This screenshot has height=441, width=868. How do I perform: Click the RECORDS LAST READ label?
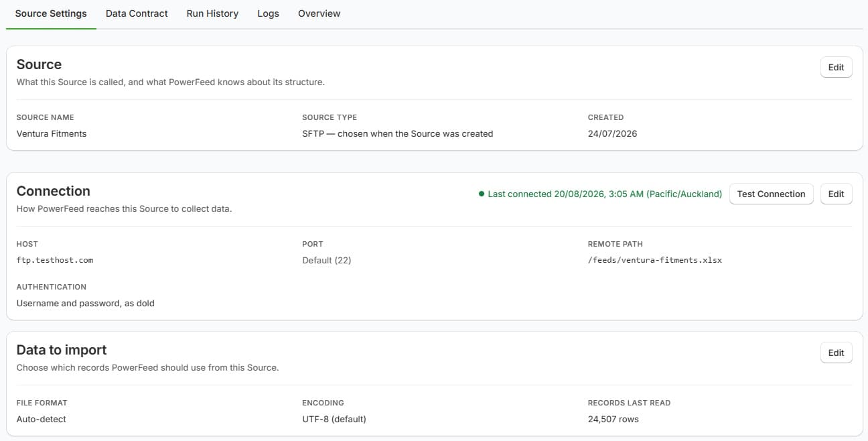(629, 403)
